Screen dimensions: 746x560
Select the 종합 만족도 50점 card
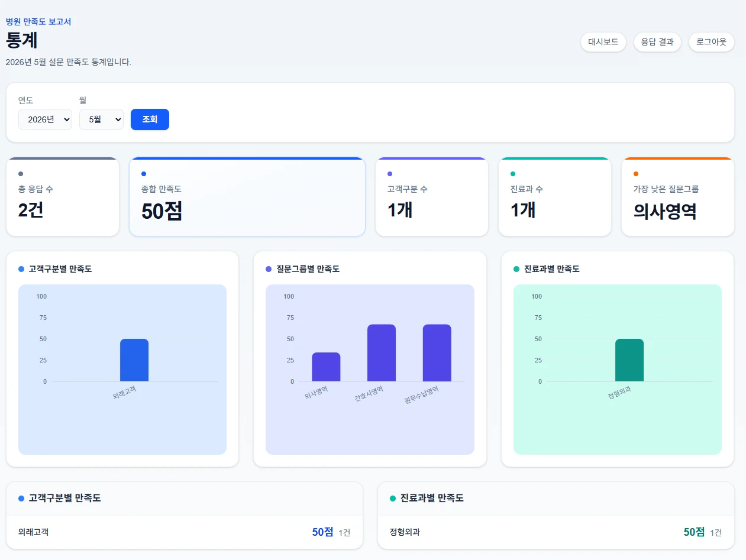247,197
